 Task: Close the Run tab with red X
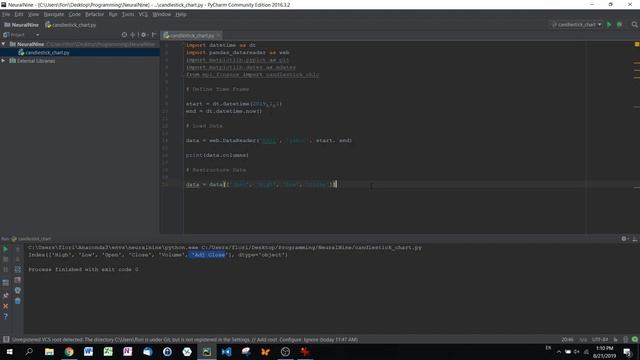[x=5, y=306]
